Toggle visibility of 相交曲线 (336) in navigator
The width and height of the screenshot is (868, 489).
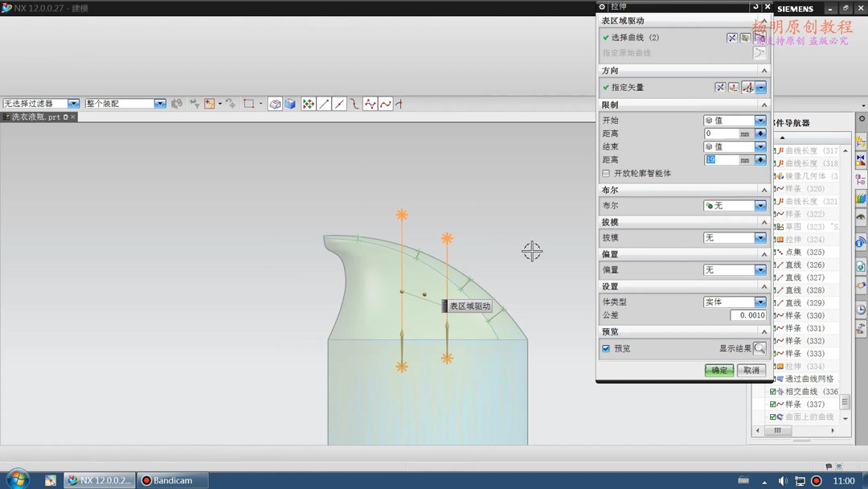click(773, 391)
